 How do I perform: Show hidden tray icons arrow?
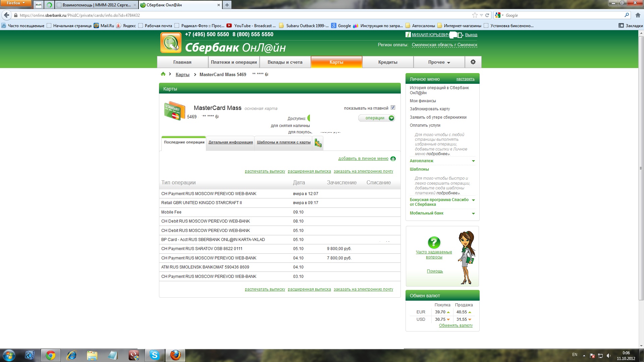tap(584, 356)
